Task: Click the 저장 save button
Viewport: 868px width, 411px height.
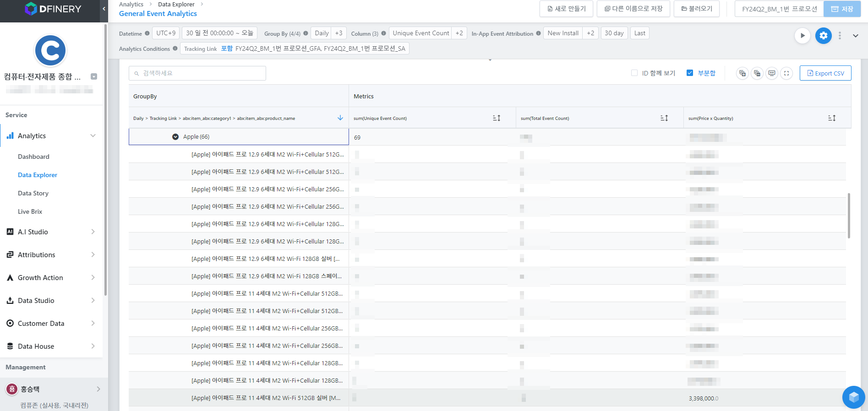Action: pyautogui.click(x=842, y=9)
